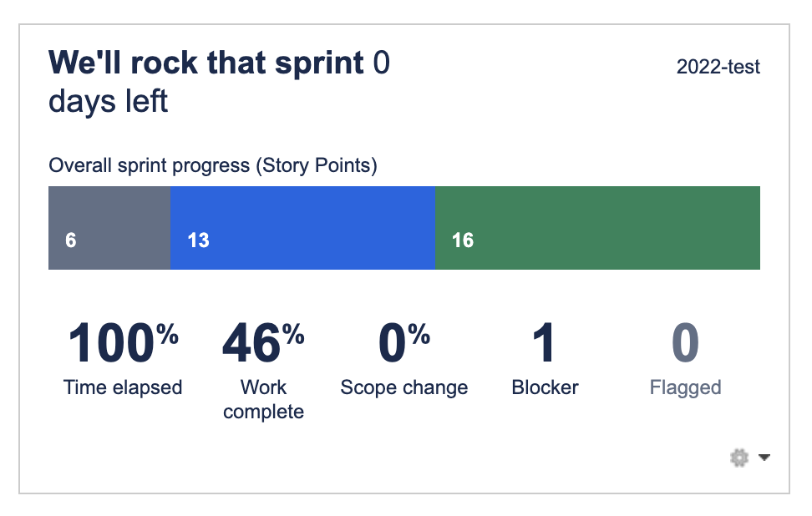Click the gray progress segment showing 6
Viewport: 812px width, 516px height.
pyautogui.click(x=109, y=228)
